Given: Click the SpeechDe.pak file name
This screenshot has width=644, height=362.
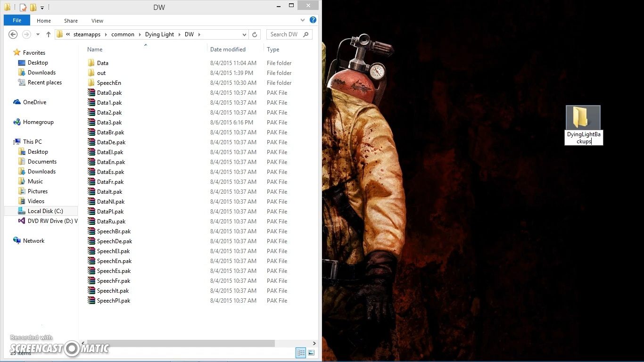Looking at the screenshot, I should coord(115,241).
